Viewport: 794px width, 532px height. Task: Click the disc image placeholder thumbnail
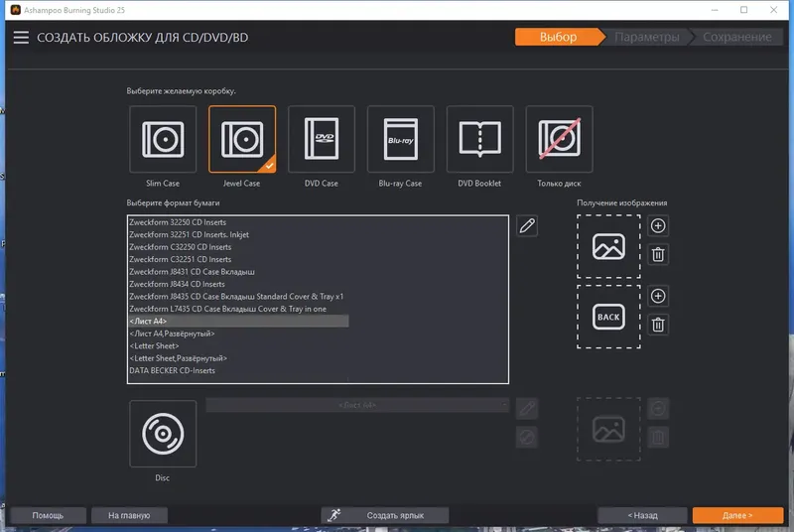(608, 429)
